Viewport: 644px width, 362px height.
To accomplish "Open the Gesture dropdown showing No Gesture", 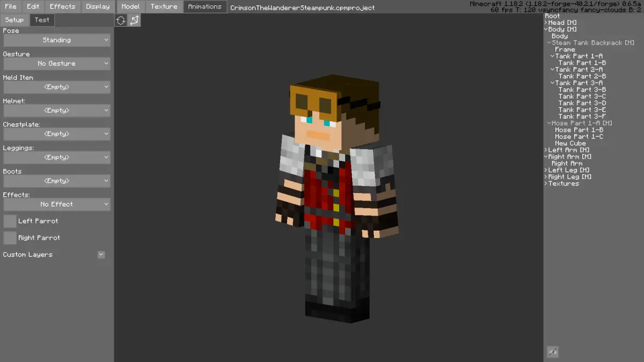I will (x=57, y=63).
